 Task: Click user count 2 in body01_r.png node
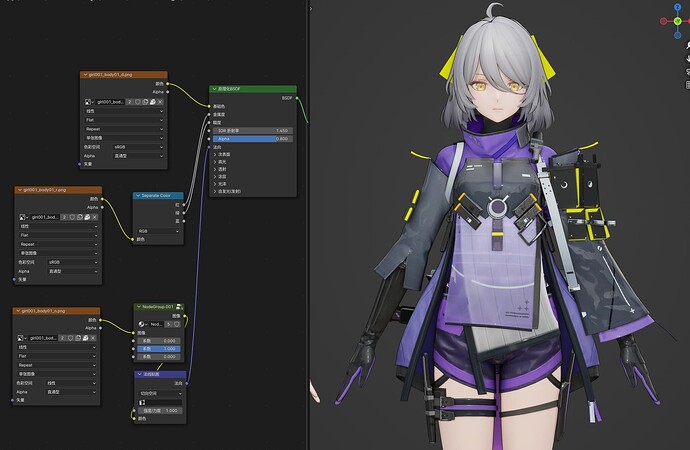point(64,217)
